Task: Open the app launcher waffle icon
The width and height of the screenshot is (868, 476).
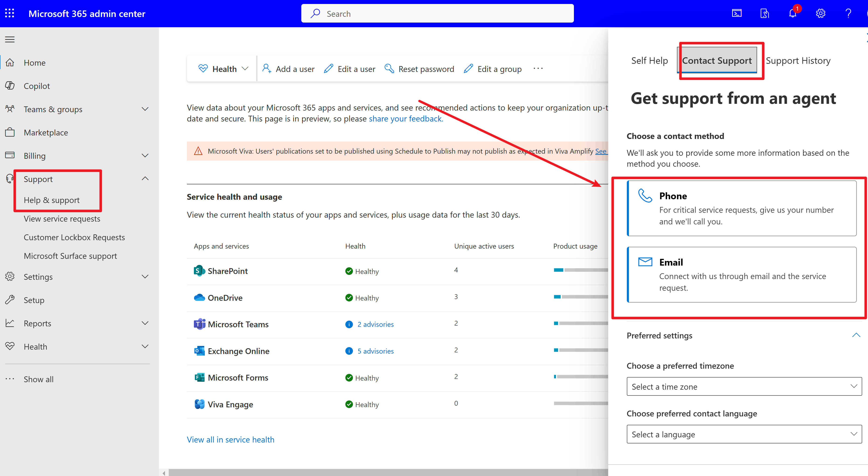Action: point(9,13)
